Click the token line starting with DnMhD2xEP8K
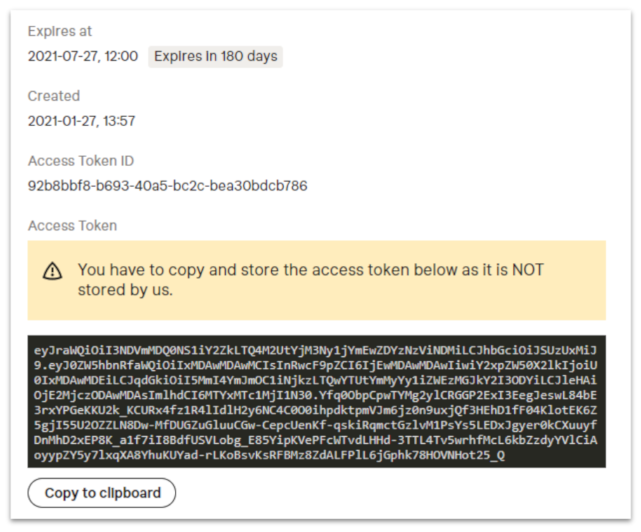This screenshot has height=532, width=641. click(x=316, y=440)
